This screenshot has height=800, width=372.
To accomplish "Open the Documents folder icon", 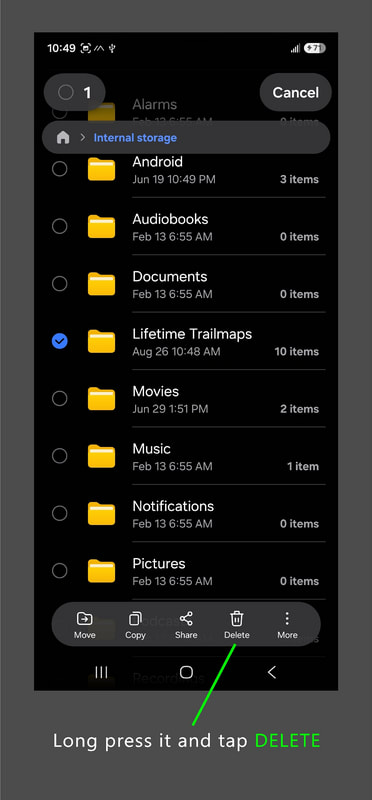I will pyautogui.click(x=101, y=284).
